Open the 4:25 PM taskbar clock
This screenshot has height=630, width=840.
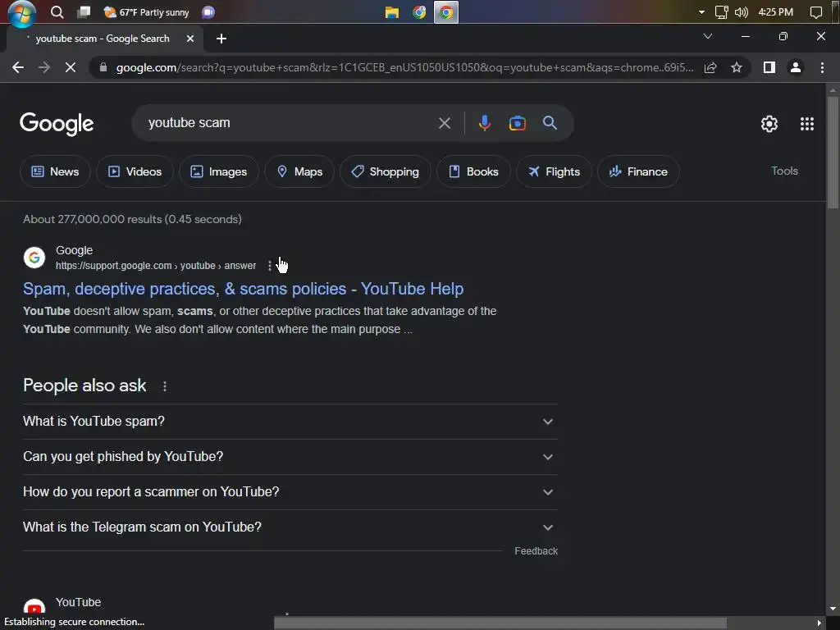click(x=776, y=11)
